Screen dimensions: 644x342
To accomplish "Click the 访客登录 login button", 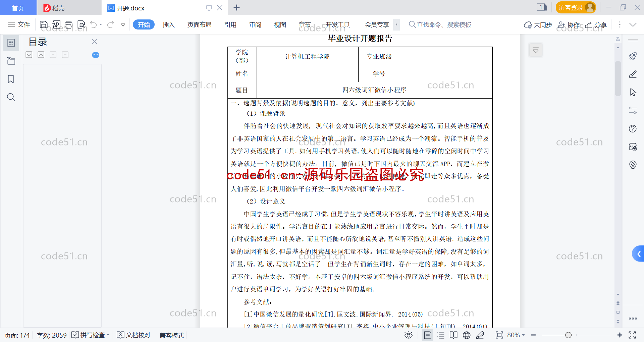I will [x=576, y=7].
